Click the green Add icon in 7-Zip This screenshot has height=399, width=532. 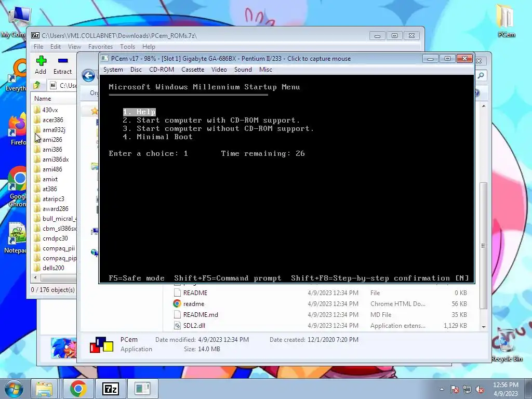click(41, 61)
